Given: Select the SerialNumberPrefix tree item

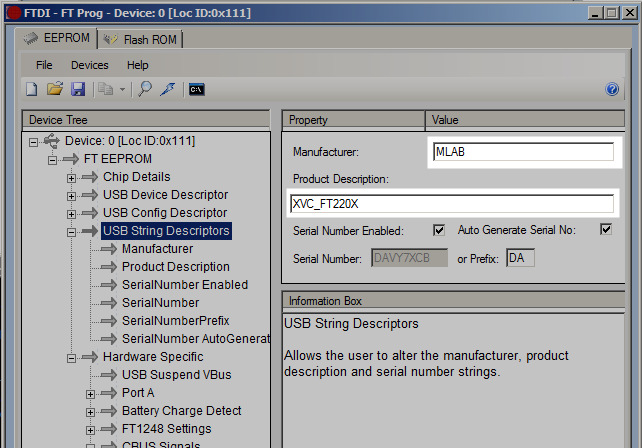Looking at the screenshot, I should pos(176,321).
